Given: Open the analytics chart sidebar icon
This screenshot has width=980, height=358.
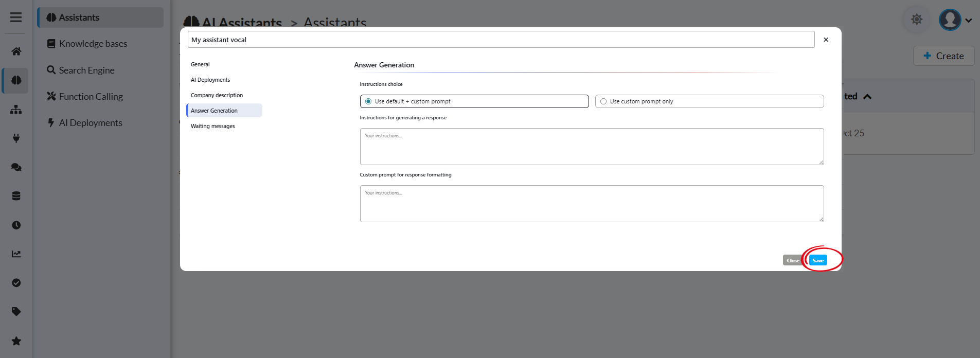Looking at the screenshot, I should 16,254.
